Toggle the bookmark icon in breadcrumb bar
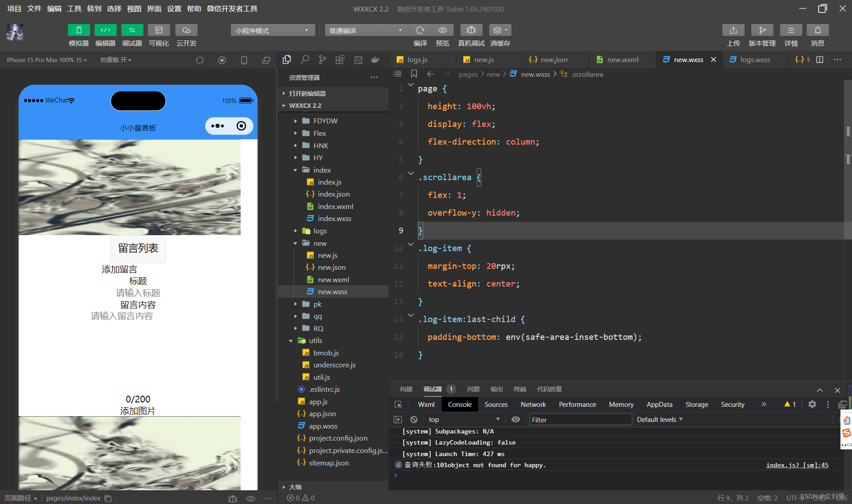The height and width of the screenshot is (504, 852). point(414,74)
